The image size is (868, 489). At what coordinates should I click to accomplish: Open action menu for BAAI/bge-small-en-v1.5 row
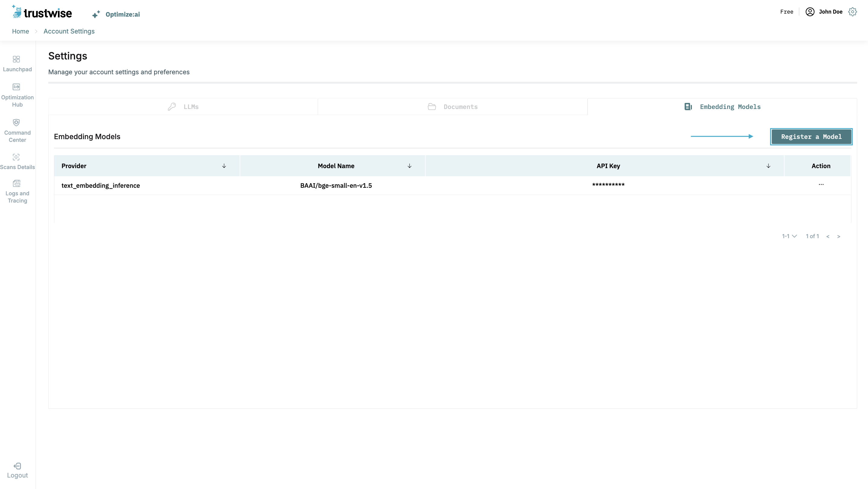(821, 184)
